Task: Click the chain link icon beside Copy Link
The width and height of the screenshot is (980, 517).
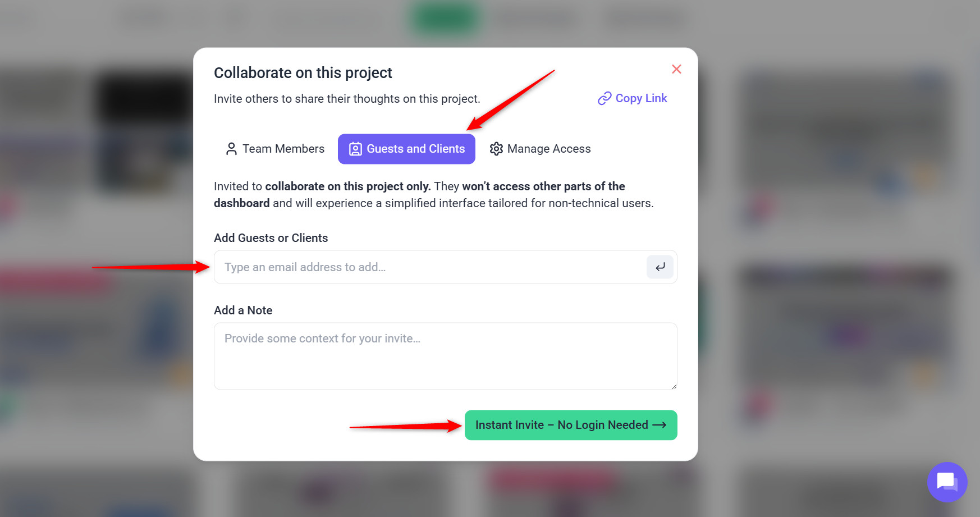Action: (604, 99)
